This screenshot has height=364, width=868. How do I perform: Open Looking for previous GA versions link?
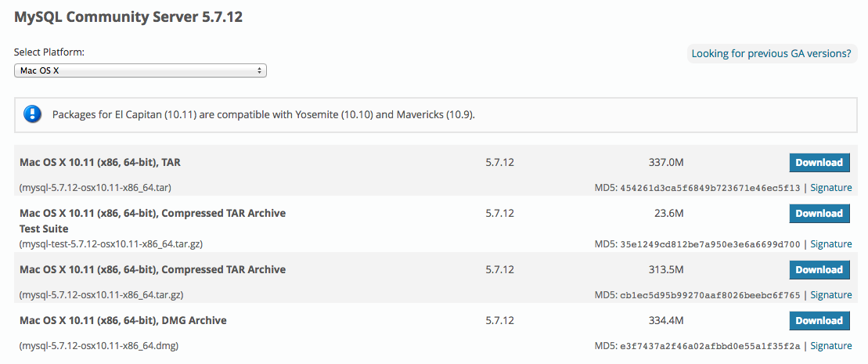click(x=771, y=53)
